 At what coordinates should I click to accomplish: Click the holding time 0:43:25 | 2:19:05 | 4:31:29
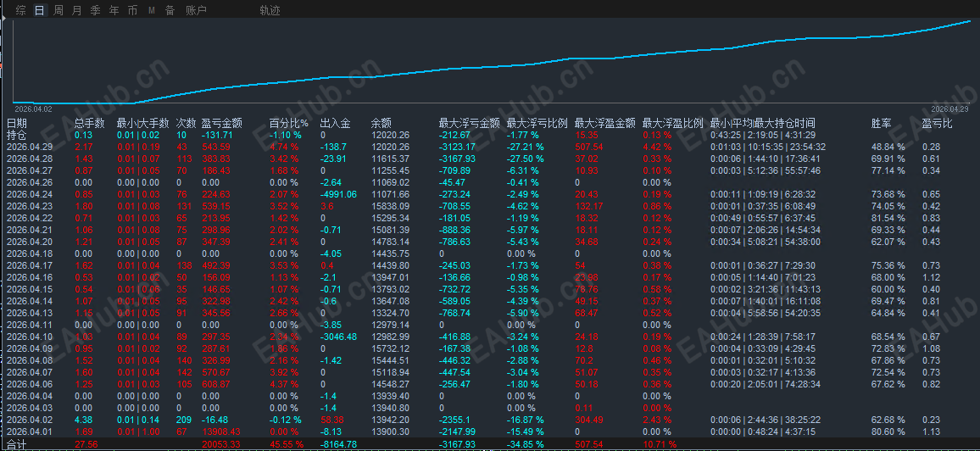[x=762, y=134]
